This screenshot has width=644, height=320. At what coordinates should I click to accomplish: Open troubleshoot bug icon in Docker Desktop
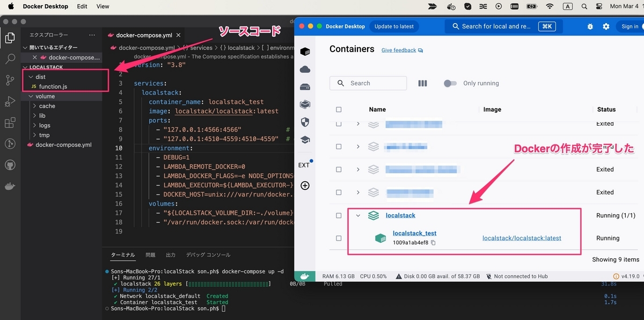coord(590,26)
